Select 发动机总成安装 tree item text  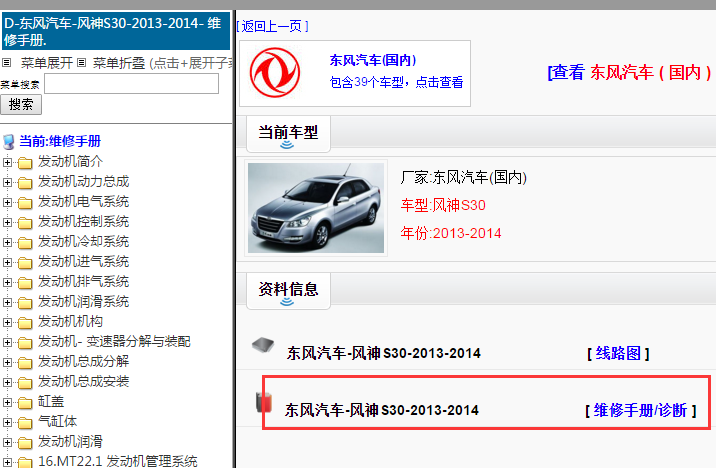84,382
